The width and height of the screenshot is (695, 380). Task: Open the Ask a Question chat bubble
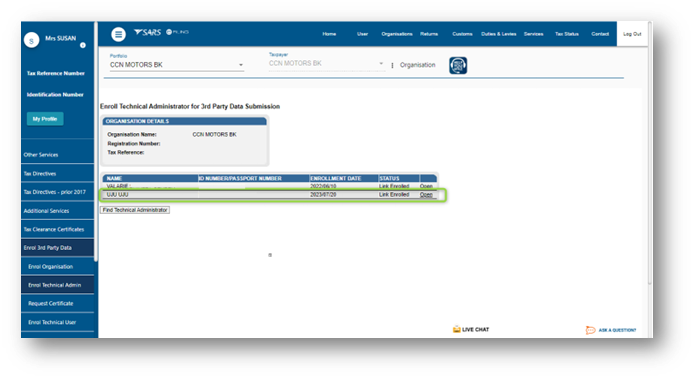[x=590, y=330]
